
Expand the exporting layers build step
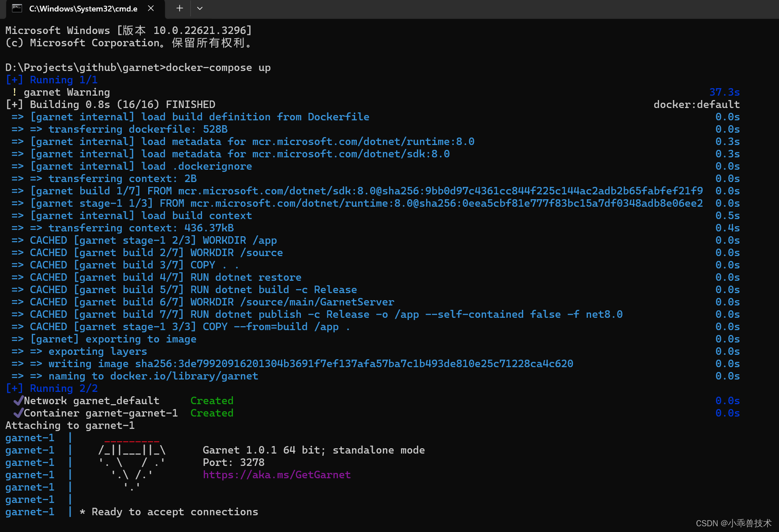(98, 351)
